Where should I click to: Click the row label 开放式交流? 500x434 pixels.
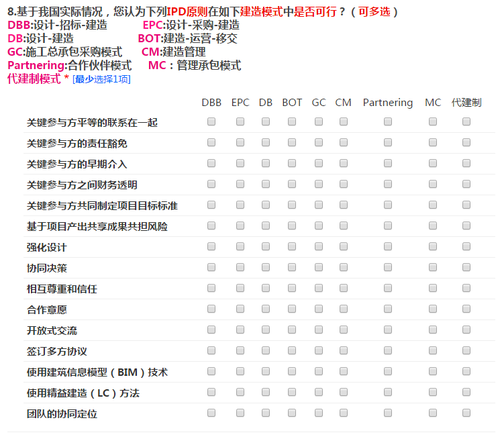coord(52,330)
